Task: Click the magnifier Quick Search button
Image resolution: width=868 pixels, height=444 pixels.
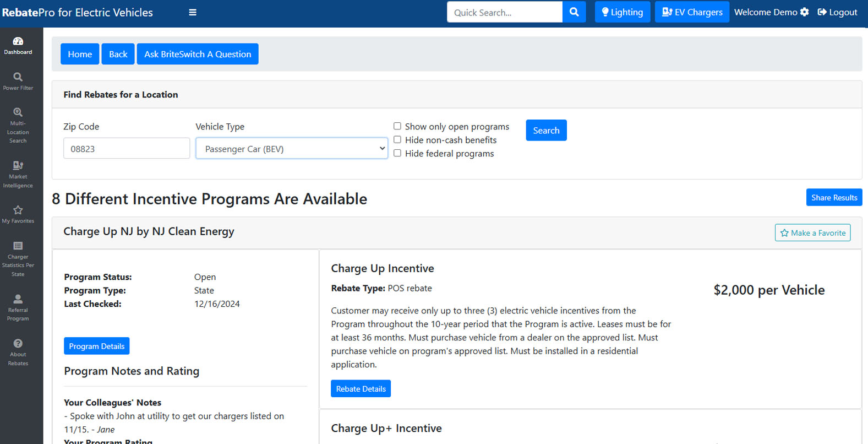Action: [x=574, y=12]
